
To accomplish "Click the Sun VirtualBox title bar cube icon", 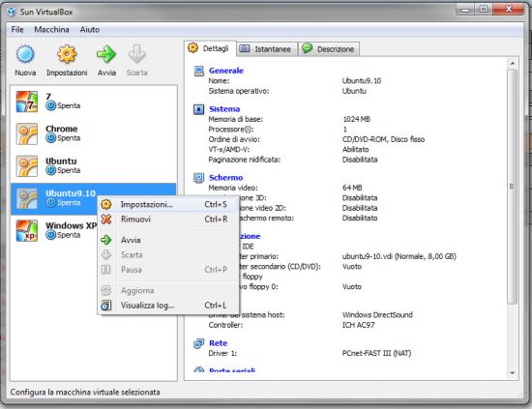I will pyautogui.click(x=12, y=12).
